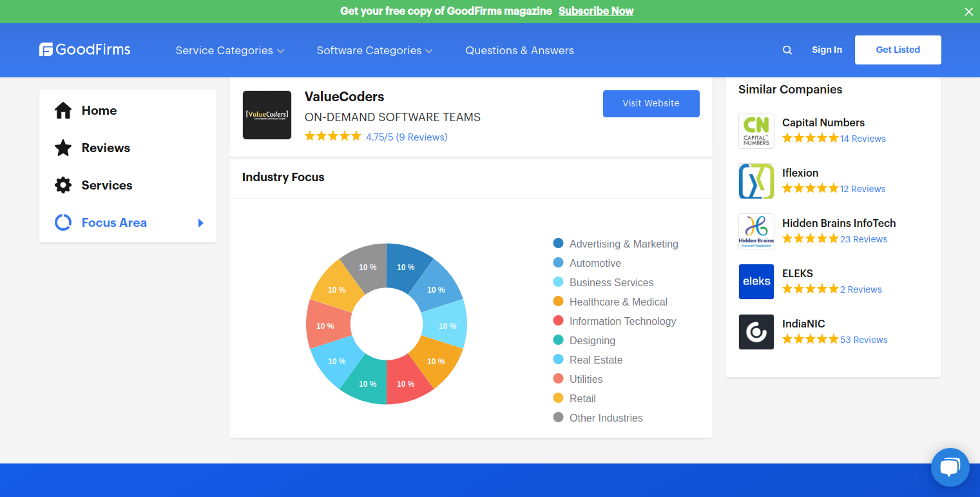Open Services via the gear icon
This screenshot has width=980, height=497.
63,185
